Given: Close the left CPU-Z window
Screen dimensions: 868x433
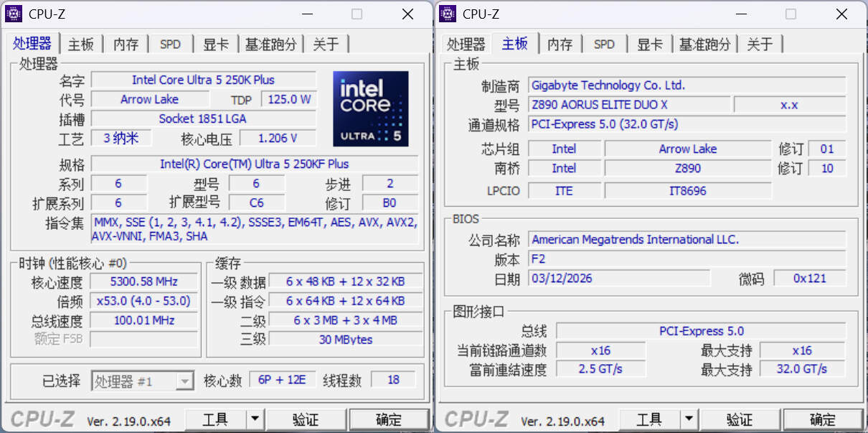Looking at the screenshot, I should click(x=407, y=14).
